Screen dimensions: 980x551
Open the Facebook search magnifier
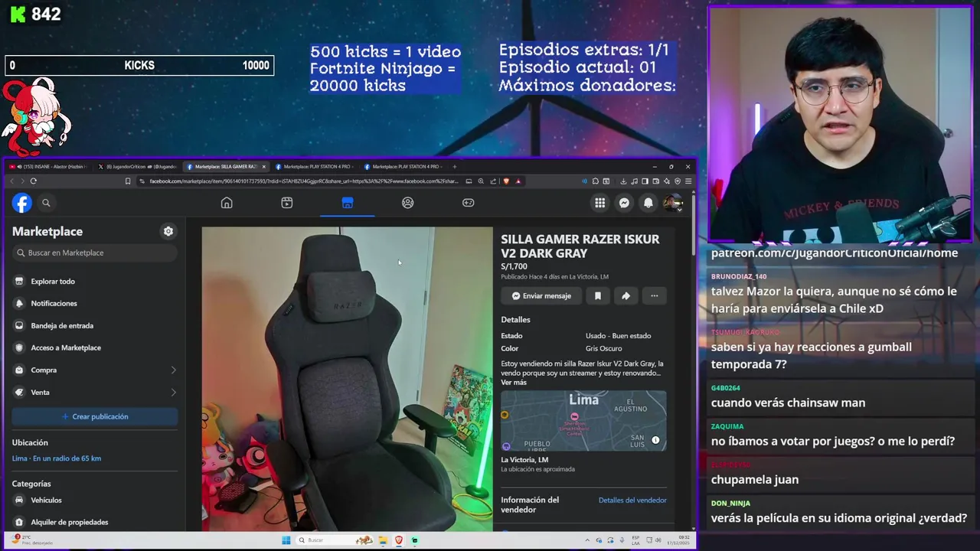pos(46,203)
